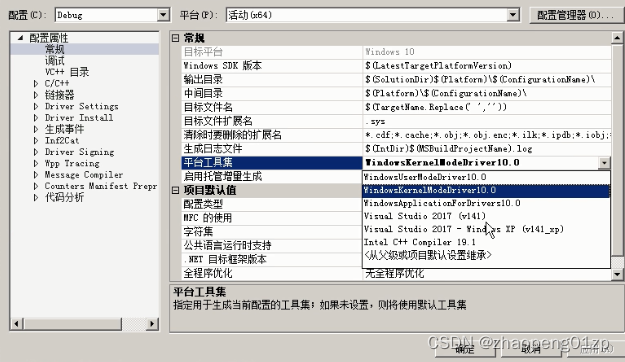This screenshot has width=625, height=362.
Task: Open the Debug configuration dropdown
Action: (163, 15)
